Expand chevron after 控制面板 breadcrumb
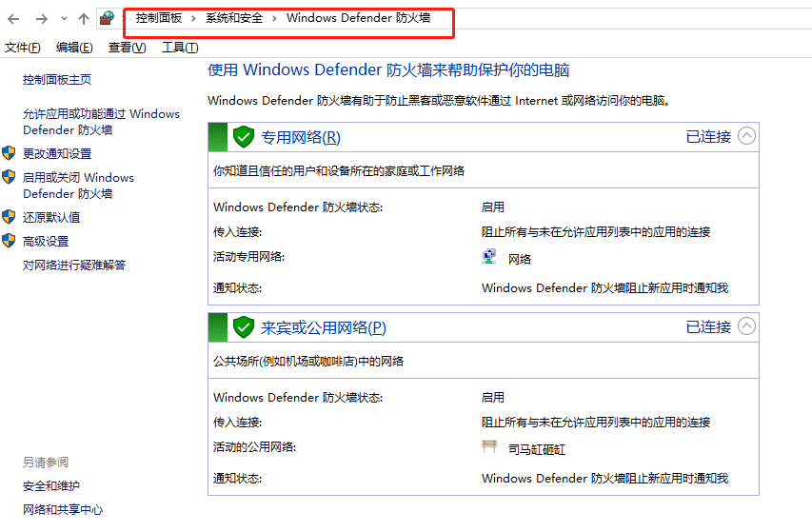This screenshot has width=812, height=532. click(193, 19)
